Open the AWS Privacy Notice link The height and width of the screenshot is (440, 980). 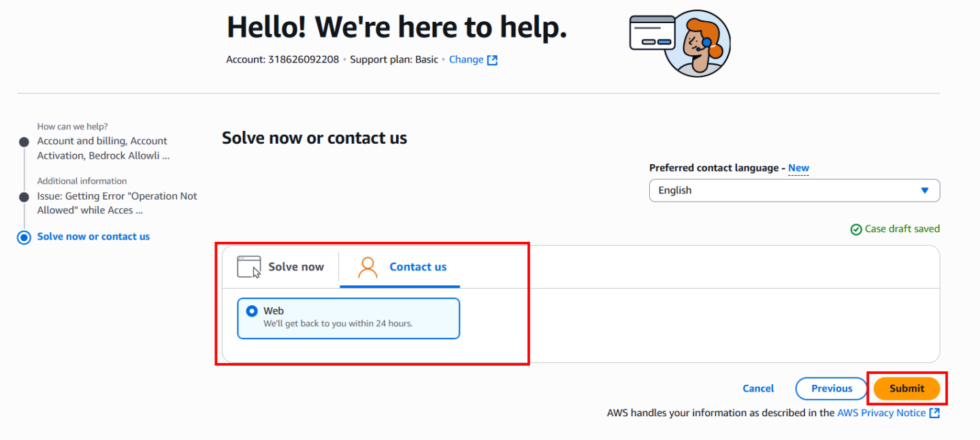point(881,413)
